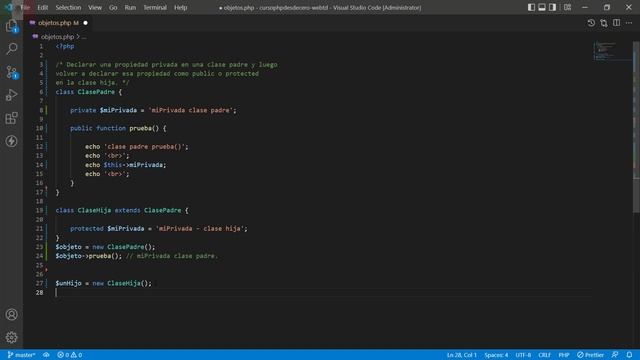Open the Run menu
640x360 pixels.
click(130, 7)
